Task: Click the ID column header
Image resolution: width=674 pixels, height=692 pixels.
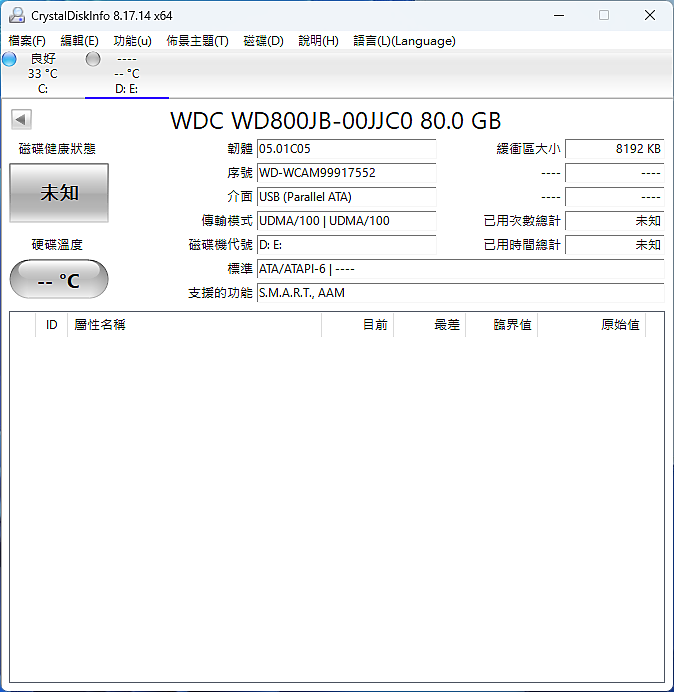Action: (52, 325)
